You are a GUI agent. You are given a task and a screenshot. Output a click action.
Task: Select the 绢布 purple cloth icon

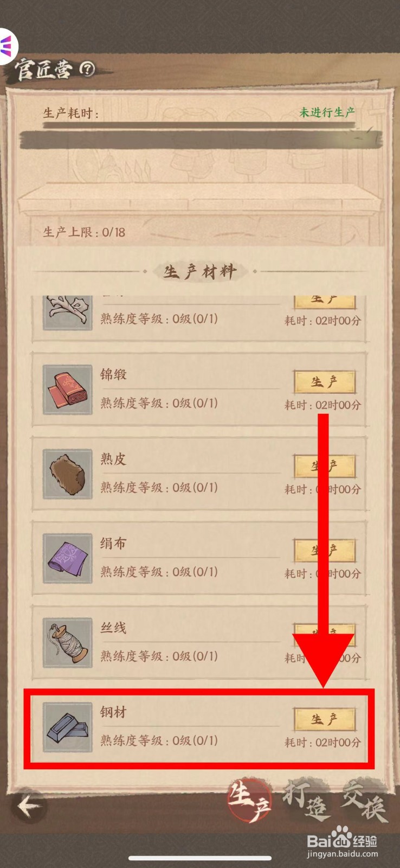pyautogui.click(x=68, y=558)
